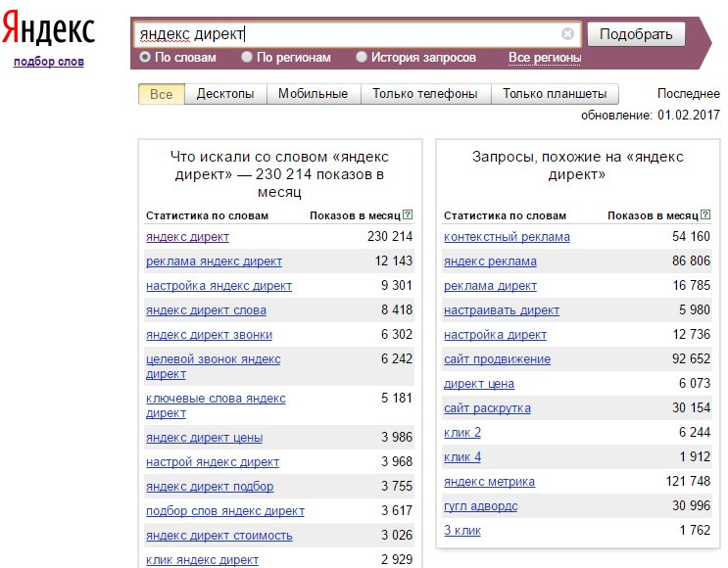Open the 'подбор слов яндекс директ' link

point(225,511)
